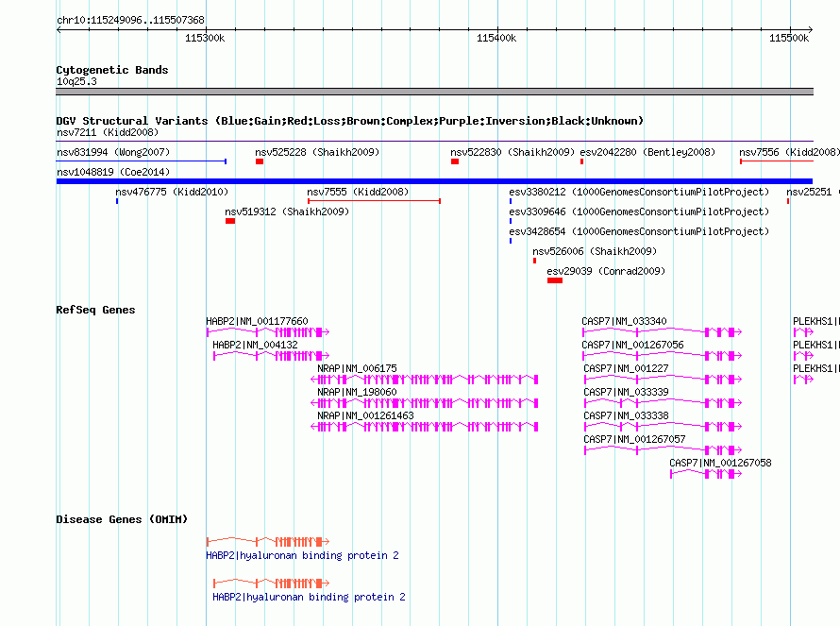Screen dimensions: 840x626
Task: Select the nsv519312 red loss block
Action: [x=230, y=221]
